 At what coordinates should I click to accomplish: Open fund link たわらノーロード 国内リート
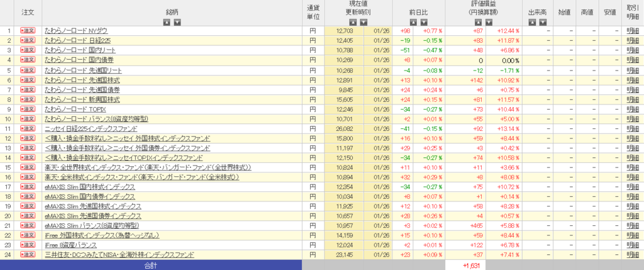[x=80, y=50]
